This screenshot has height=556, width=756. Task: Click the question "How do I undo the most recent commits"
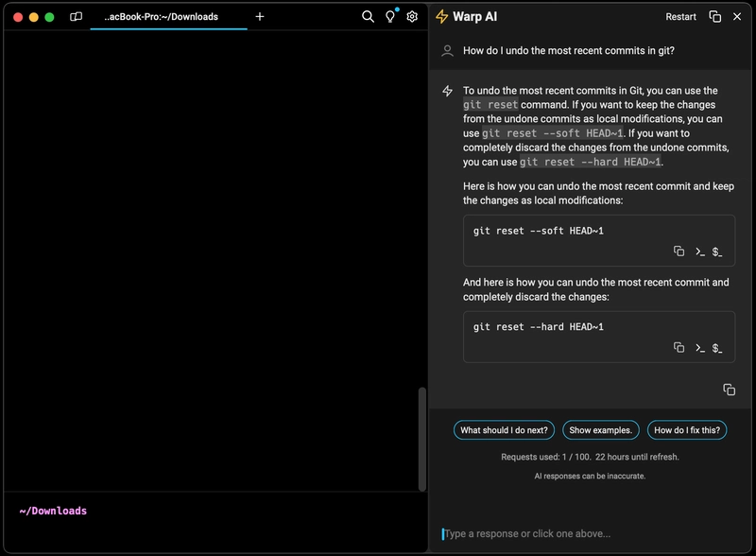(x=569, y=51)
